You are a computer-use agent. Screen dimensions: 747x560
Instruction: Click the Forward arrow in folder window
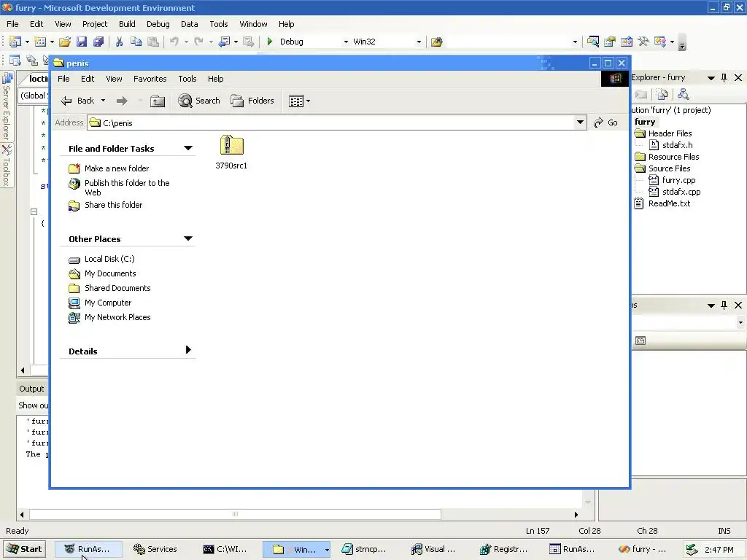(122, 101)
